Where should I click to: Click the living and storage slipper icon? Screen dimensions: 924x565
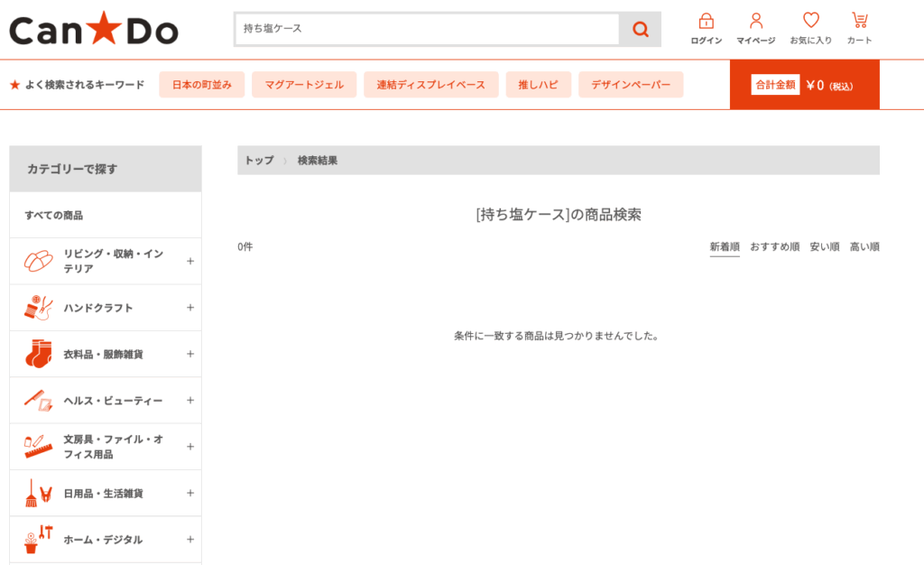pos(38,261)
